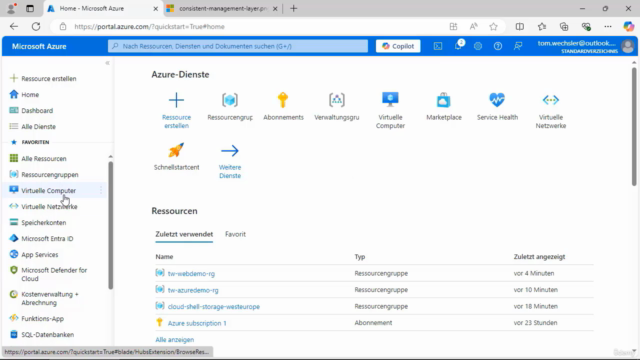Click the Name column header
Screen dimensions: 640x360
[x=164, y=257]
